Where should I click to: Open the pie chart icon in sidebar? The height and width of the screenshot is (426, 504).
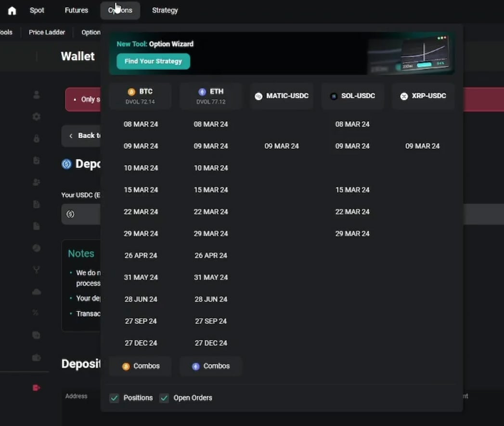tap(36, 248)
